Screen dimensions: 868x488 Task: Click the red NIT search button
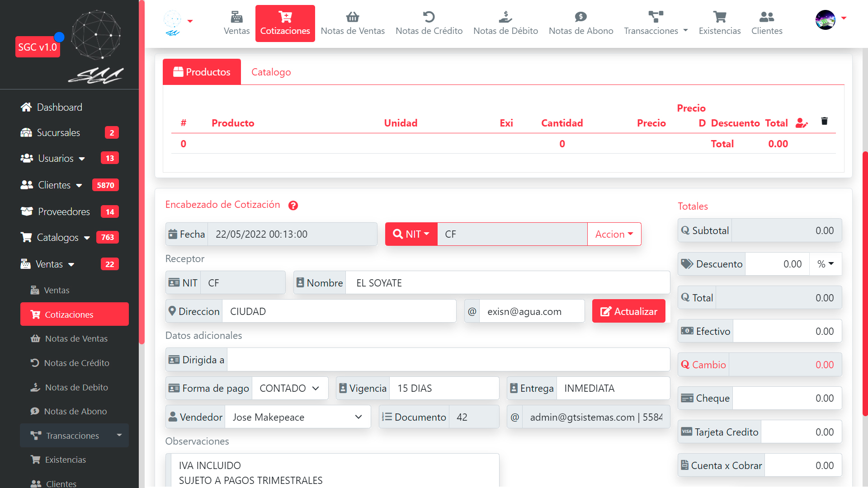click(411, 234)
